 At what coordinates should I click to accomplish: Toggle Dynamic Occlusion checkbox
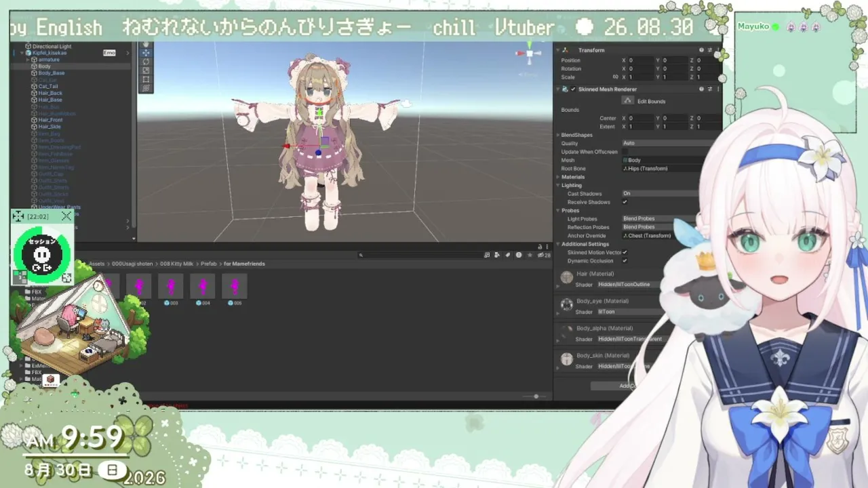pos(625,261)
